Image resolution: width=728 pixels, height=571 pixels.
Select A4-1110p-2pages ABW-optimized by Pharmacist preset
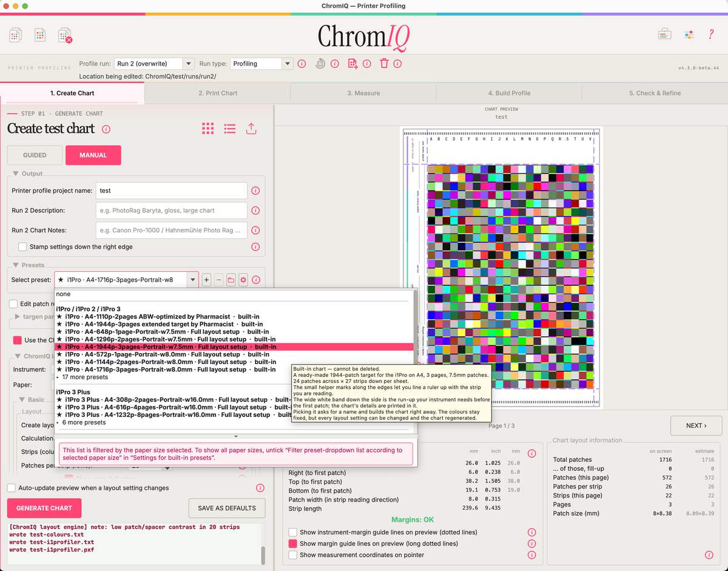coord(234,317)
